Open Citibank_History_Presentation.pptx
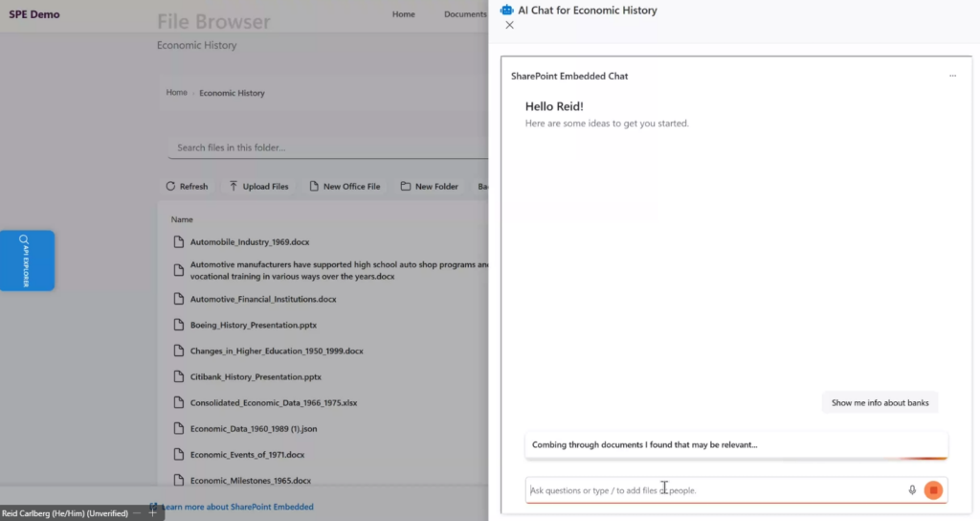The width and height of the screenshot is (980, 521). (256, 377)
